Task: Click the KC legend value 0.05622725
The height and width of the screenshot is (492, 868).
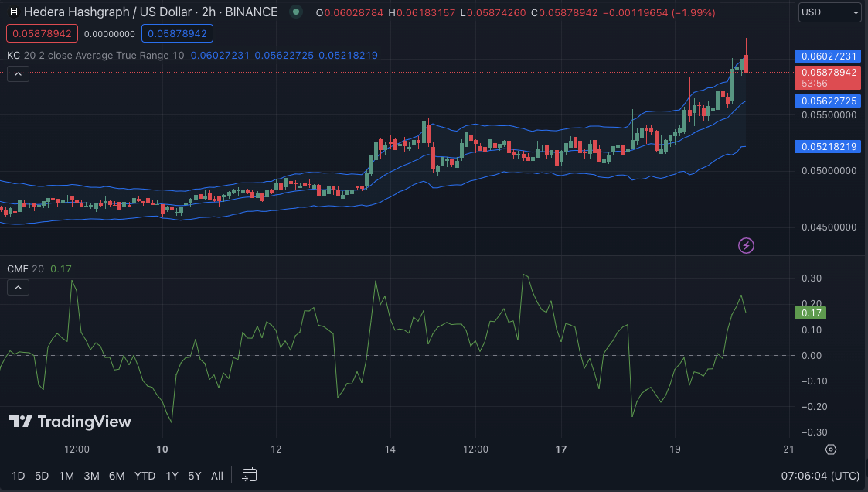Action: coord(284,56)
